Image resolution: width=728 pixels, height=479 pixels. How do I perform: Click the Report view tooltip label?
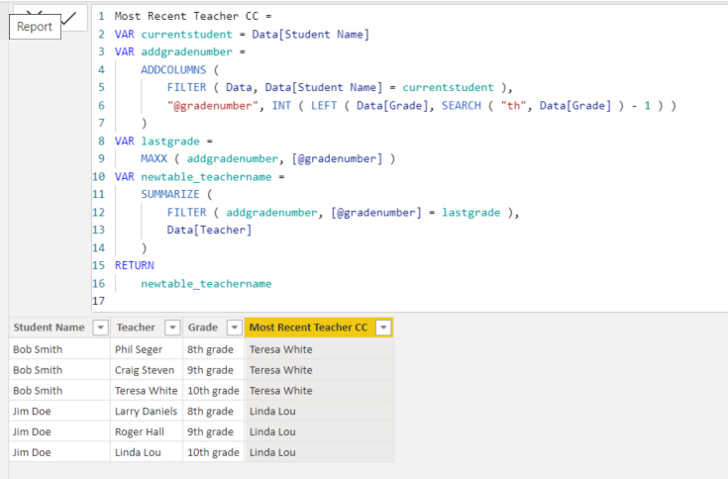[35, 27]
